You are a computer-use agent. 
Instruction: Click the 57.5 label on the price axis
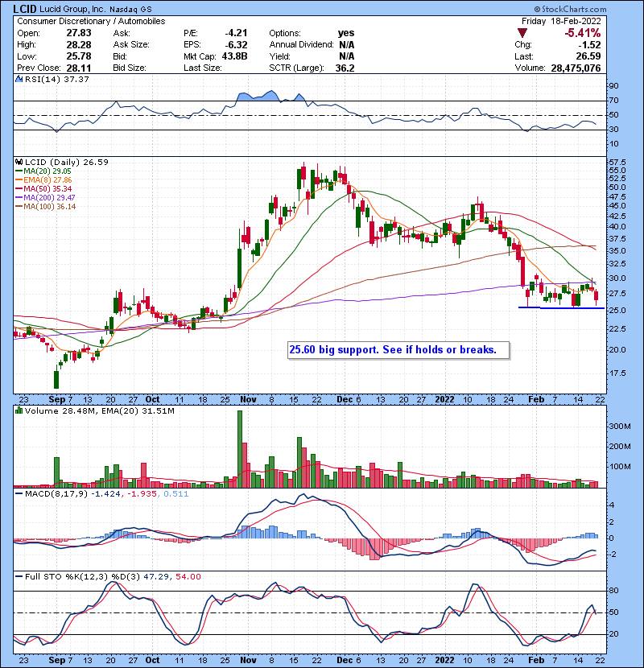click(617, 163)
